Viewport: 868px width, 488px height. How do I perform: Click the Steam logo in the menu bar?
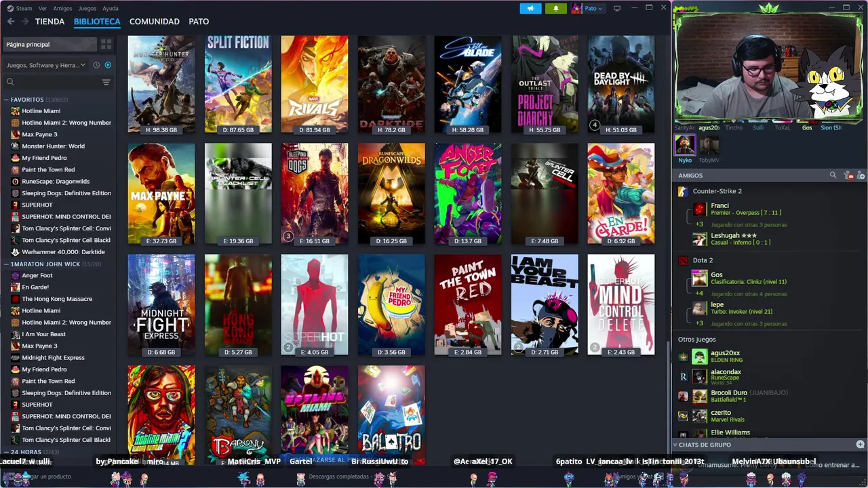point(10,8)
